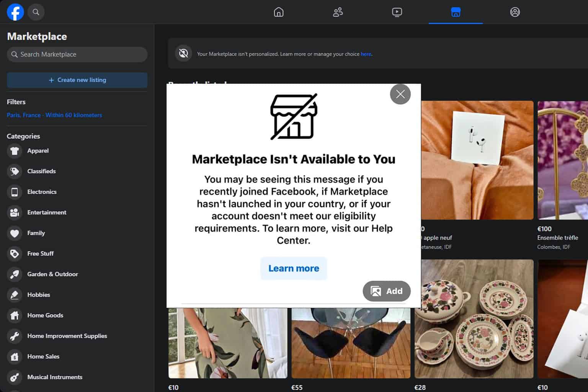The width and height of the screenshot is (588, 392).
Task: Click the Add image button
Action: coord(387,291)
